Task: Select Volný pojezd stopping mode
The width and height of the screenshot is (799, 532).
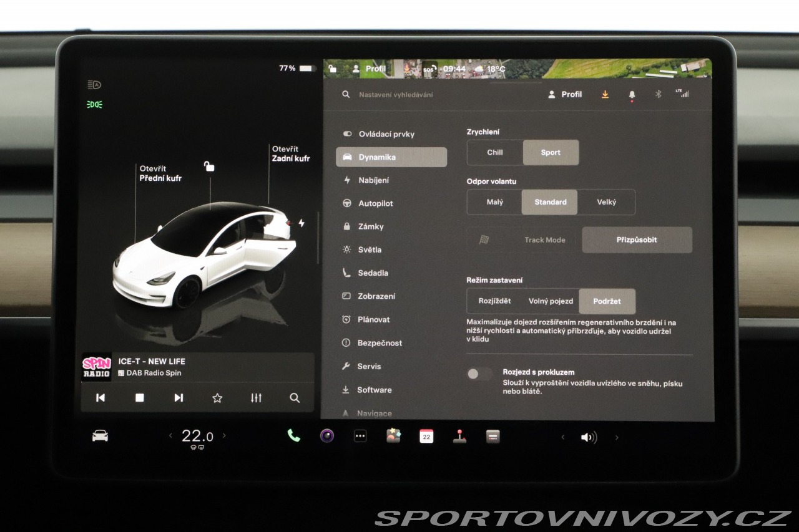Action: click(551, 301)
